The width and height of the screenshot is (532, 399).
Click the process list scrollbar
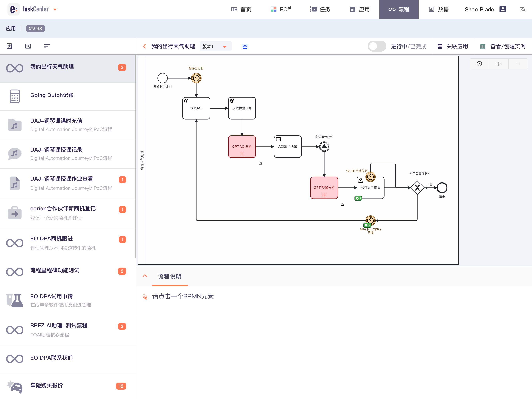click(135, 156)
